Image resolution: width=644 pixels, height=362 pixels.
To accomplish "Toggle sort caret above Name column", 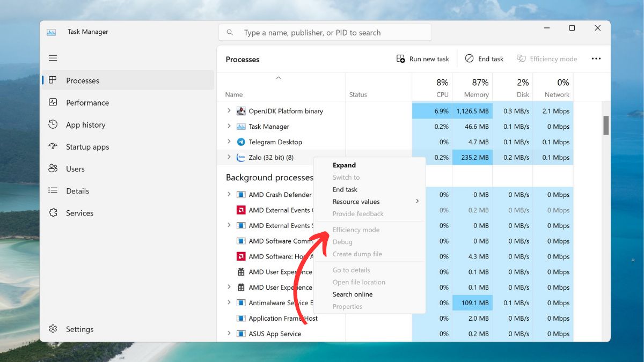I will 279,78.
